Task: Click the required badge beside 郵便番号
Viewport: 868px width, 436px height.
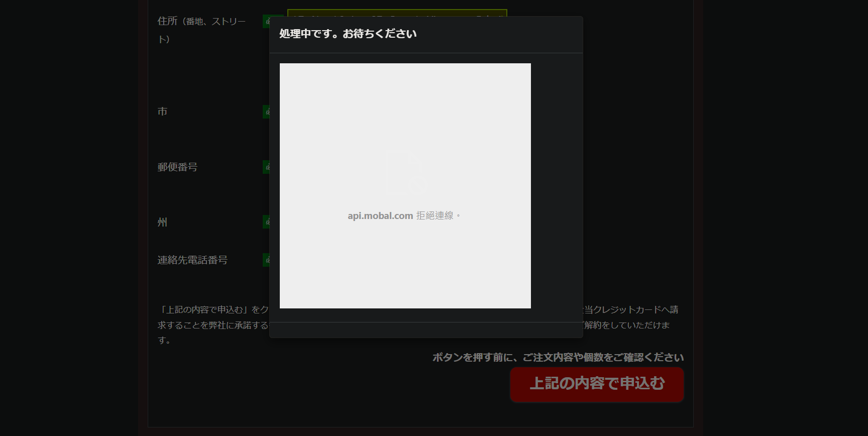Action: (x=266, y=167)
